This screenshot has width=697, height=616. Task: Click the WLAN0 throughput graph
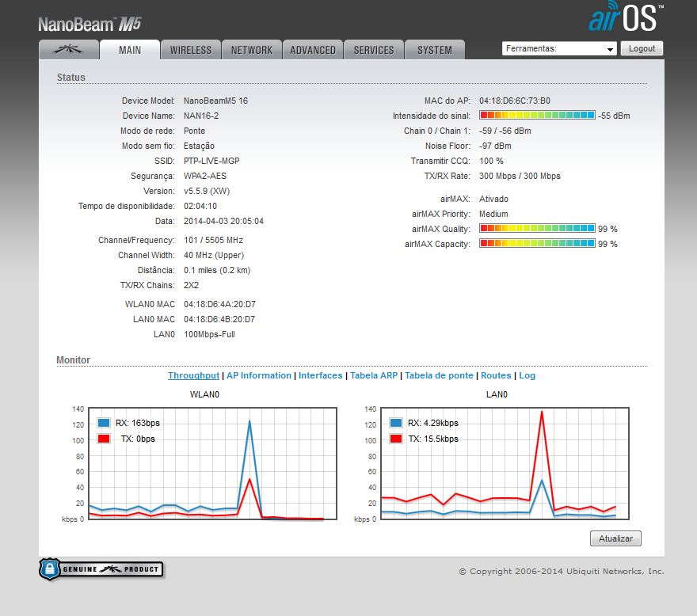pyautogui.click(x=212, y=463)
